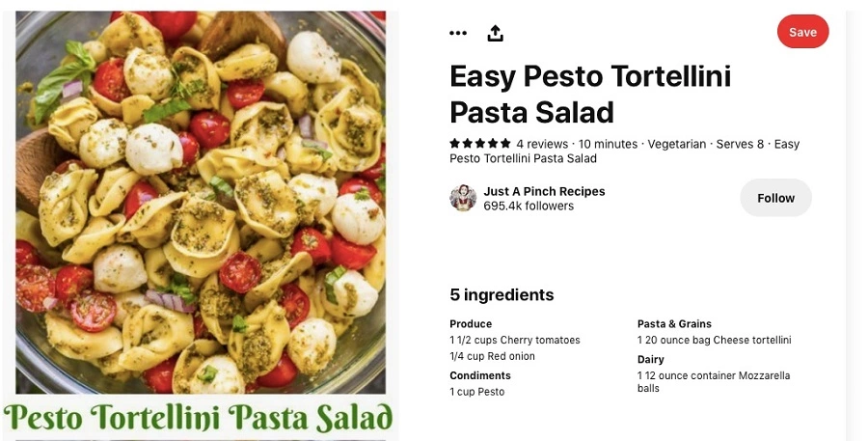Viewport: 868px width, 441px height.
Task: Click the Produce category heading
Action: pos(471,324)
